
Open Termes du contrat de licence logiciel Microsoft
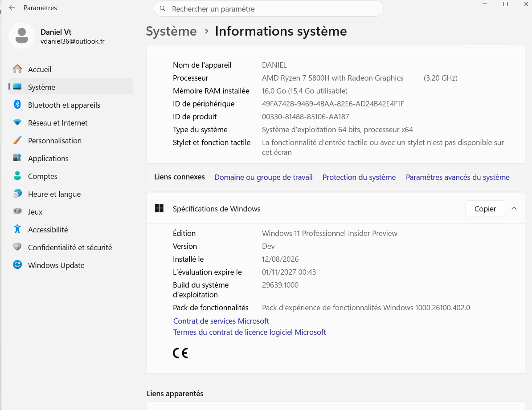click(250, 332)
